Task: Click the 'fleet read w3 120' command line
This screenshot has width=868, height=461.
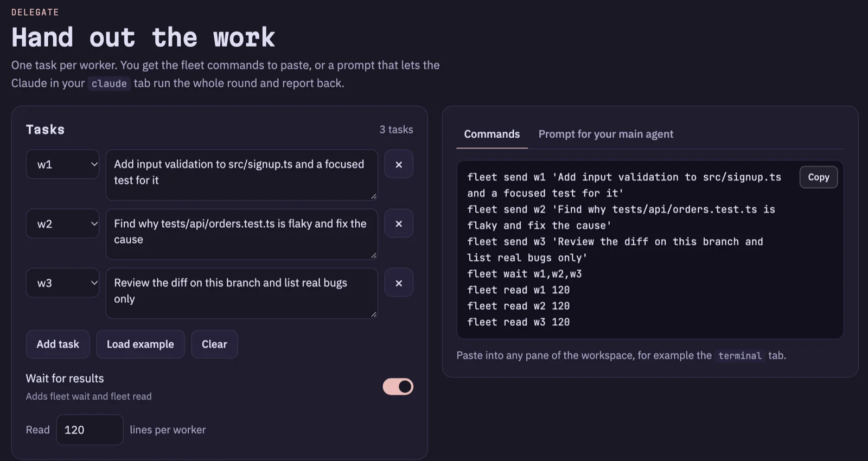Action: [x=518, y=322]
